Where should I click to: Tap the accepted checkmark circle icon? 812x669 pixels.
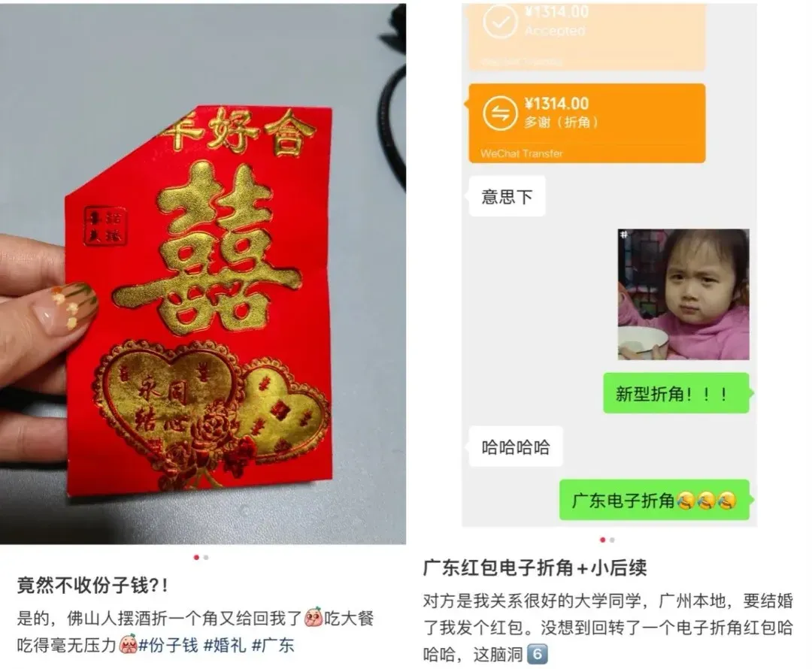click(500, 23)
